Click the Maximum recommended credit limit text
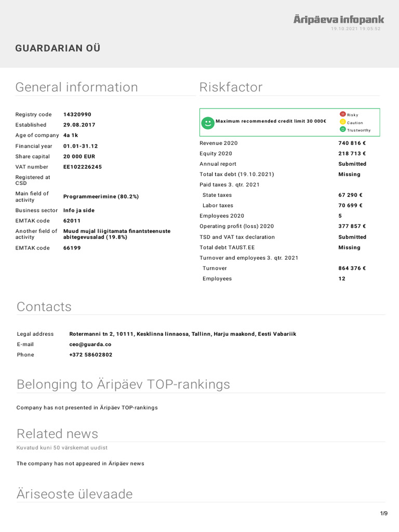The width and height of the screenshot is (399, 532). point(271,121)
